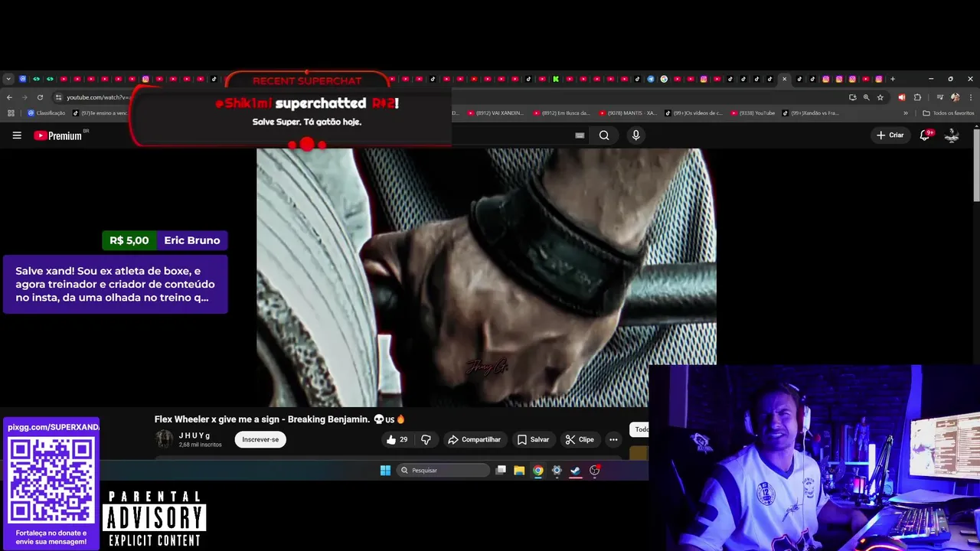This screenshot has width=980, height=551.
Task: Share the video via Compartilhar
Action: pyautogui.click(x=474, y=439)
